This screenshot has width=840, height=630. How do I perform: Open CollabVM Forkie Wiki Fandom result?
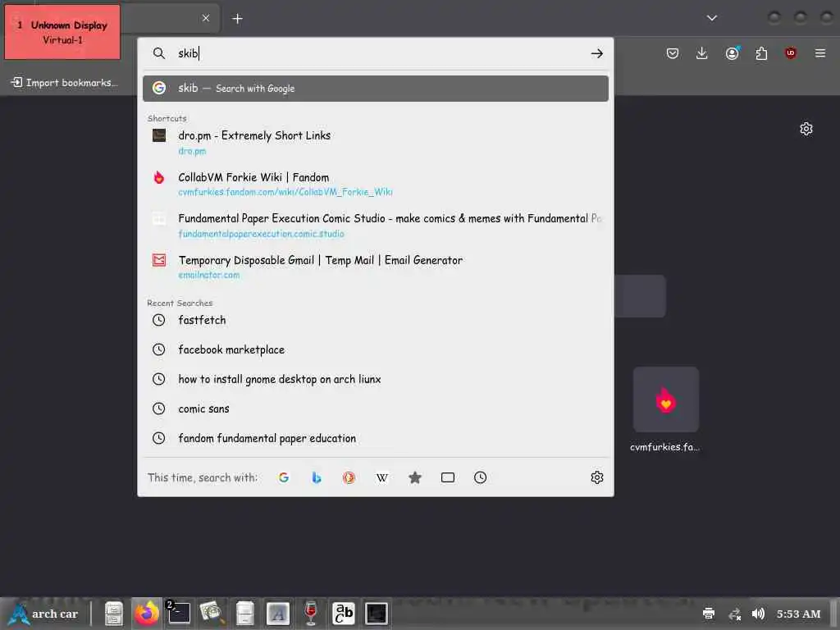(x=376, y=184)
